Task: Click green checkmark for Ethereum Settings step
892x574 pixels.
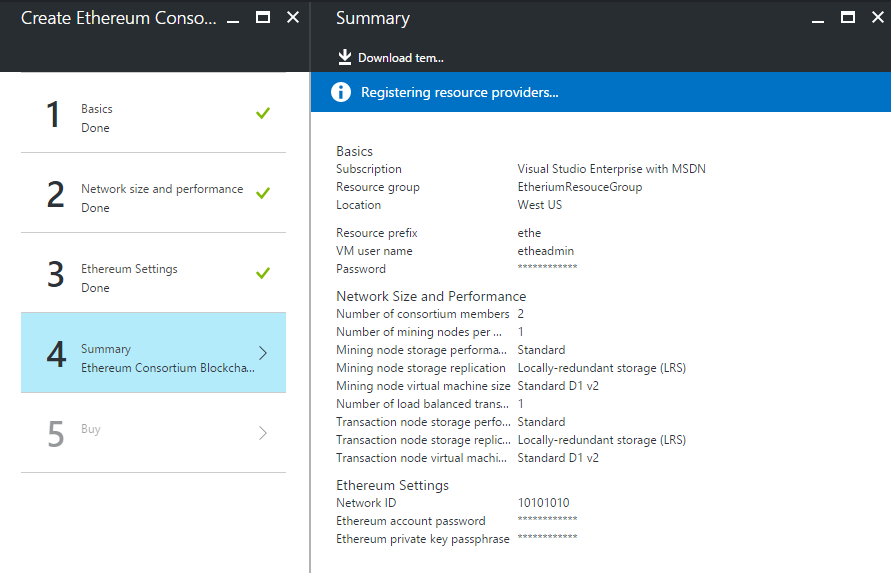Action: 263,273
